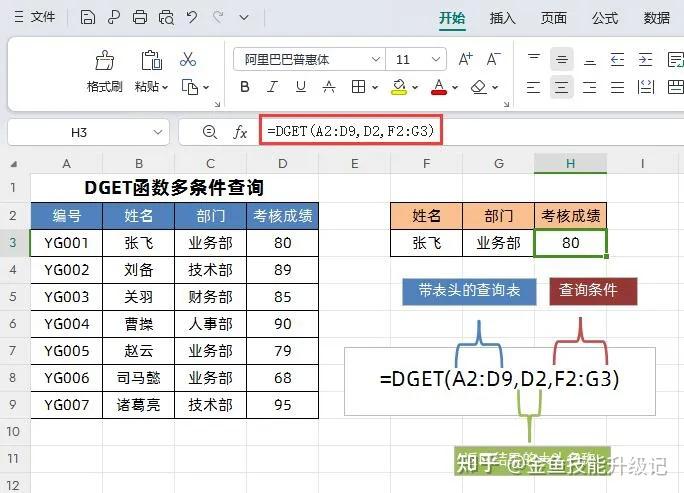Switch to the 开始 tab
The width and height of the screenshot is (684, 493).
point(452,18)
